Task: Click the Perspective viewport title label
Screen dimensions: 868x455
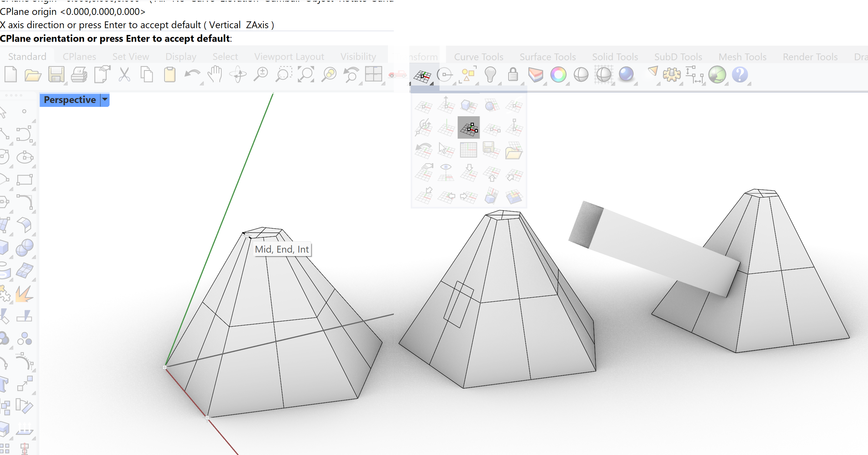Action: (x=70, y=100)
